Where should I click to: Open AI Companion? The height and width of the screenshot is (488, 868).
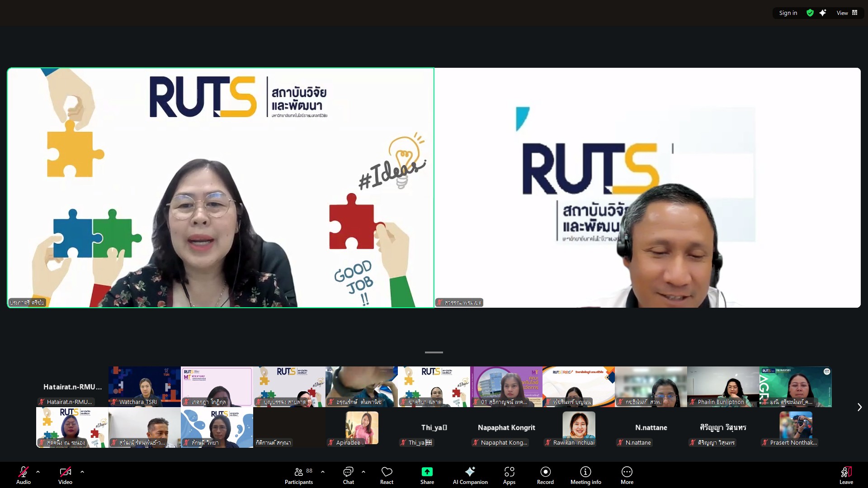[470, 475]
